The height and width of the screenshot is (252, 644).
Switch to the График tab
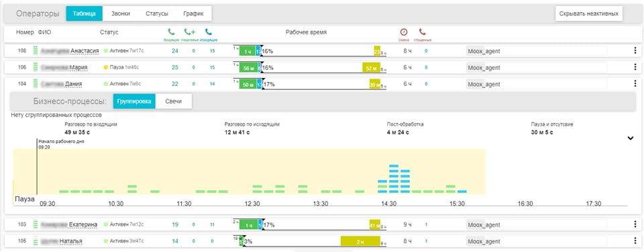coord(193,13)
